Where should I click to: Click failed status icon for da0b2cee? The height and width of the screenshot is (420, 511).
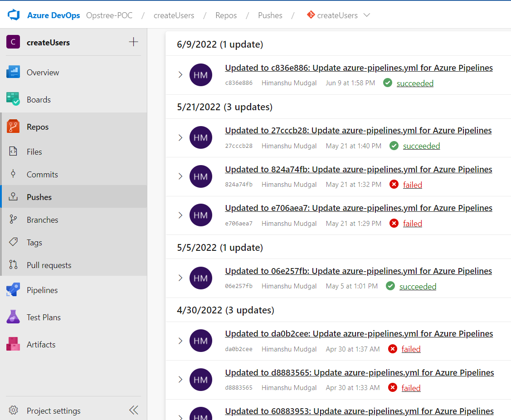(x=392, y=349)
